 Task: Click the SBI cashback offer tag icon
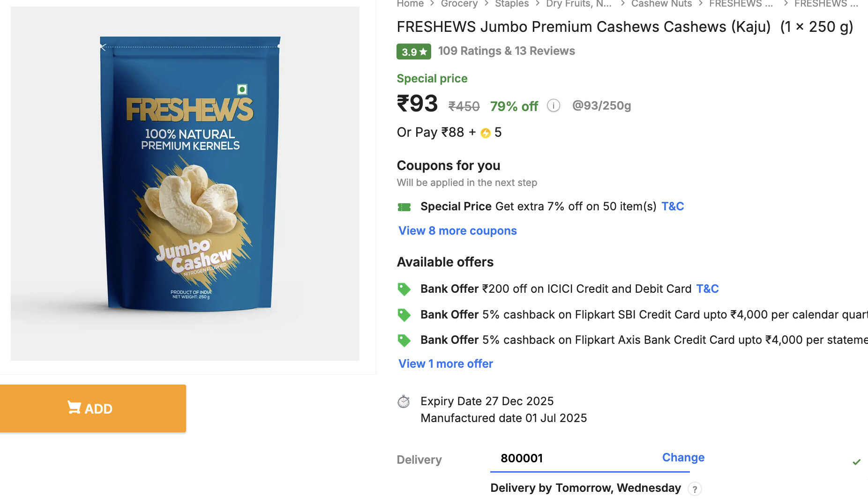click(404, 315)
